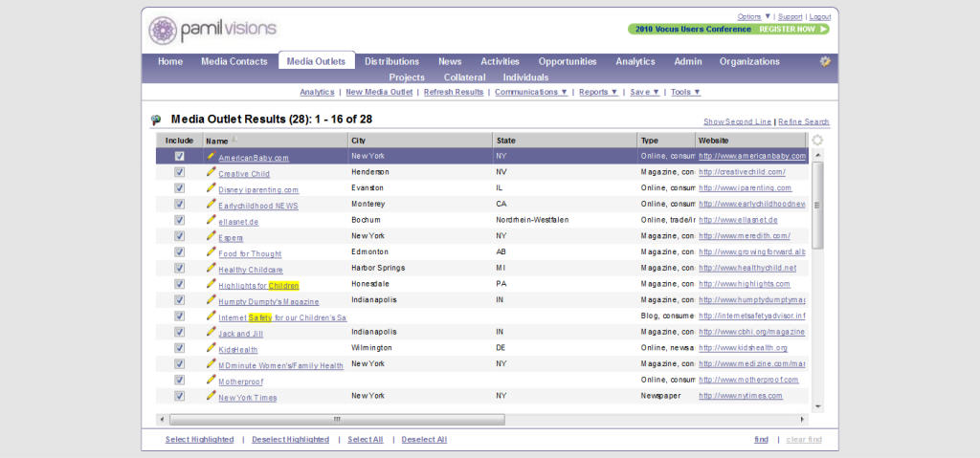Viewport: 980px width, 458px height.
Task: Click the scroll-up arrow of vertical scrollbar
Action: click(x=817, y=154)
